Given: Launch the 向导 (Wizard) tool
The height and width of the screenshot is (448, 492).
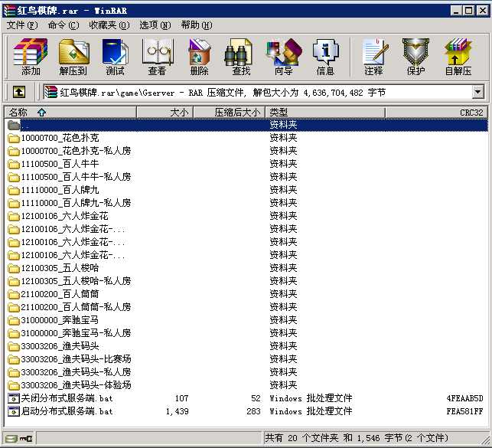Looking at the screenshot, I should [283, 57].
